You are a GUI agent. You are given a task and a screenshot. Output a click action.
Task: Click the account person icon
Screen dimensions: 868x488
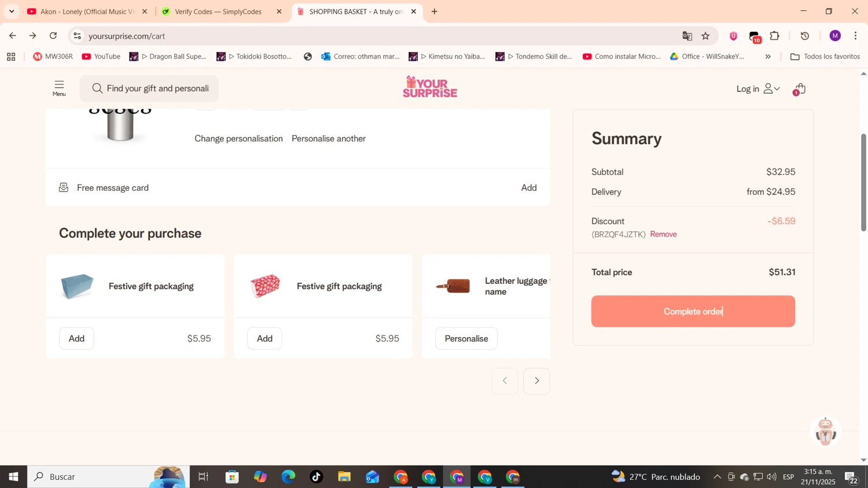(x=768, y=88)
